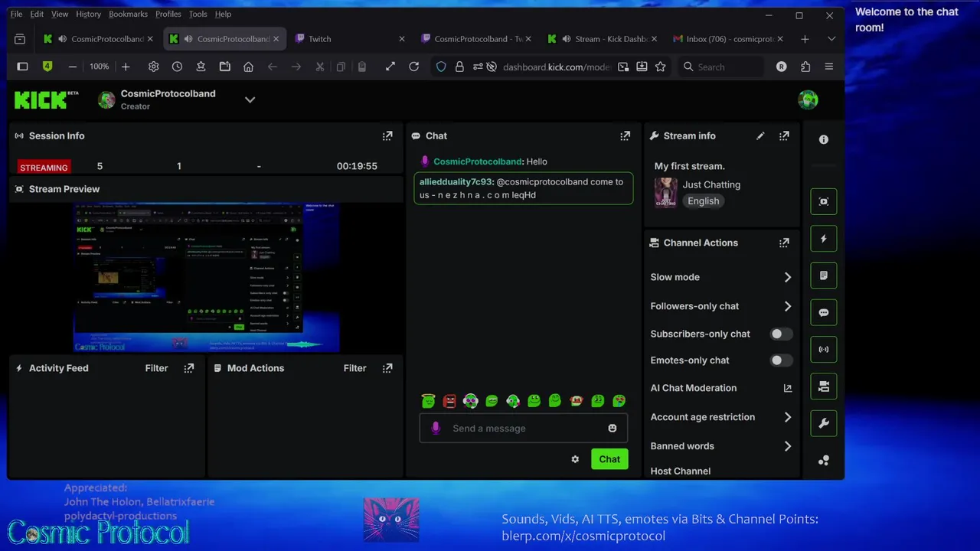Viewport: 980px width, 551px height.
Task: Click the three-dots icon below sidebar wrench
Action: click(x=824, y=461)
